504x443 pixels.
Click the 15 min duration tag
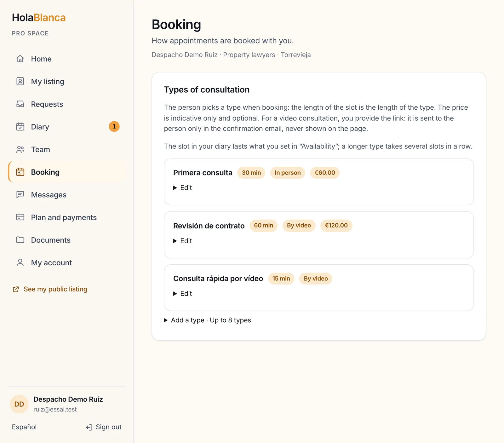coord(281,279)
